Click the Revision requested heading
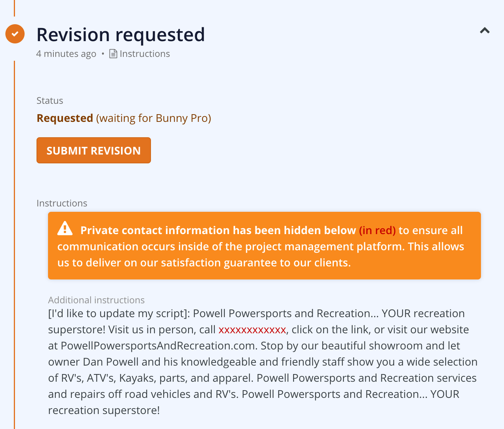The width and height of the screenshot is (504, 429). click(121, 35)
